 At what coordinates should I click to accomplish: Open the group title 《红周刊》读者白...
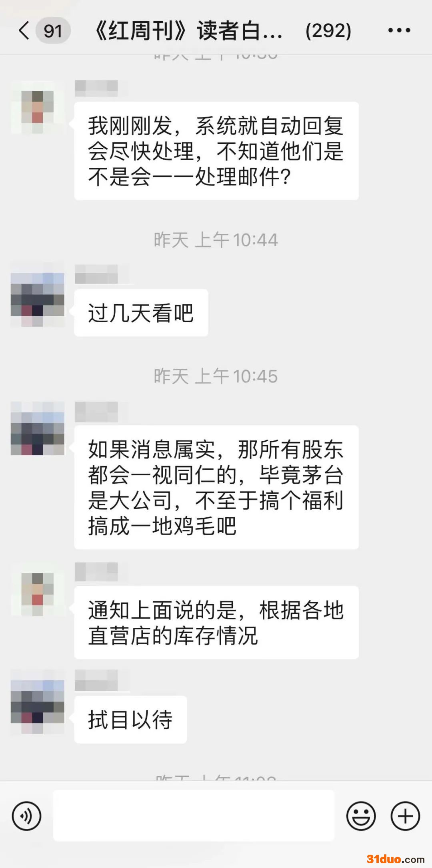point(188,30)
